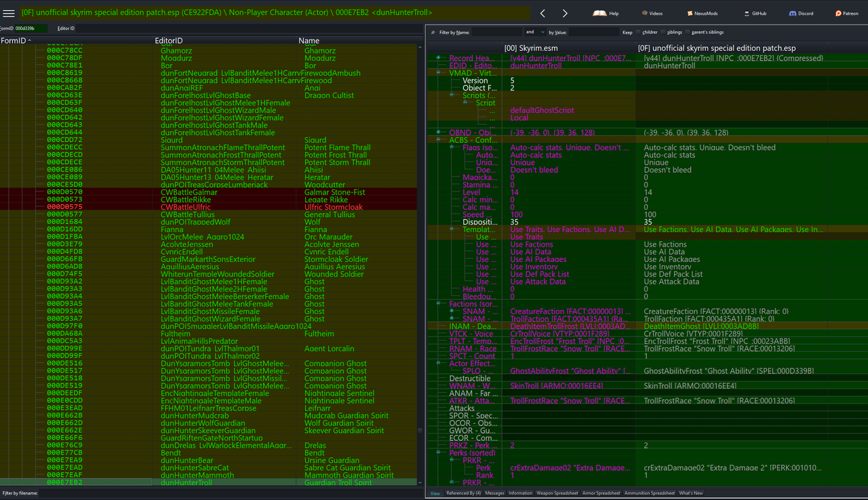Collapse the ACBS Configuration node
868x500 pixels.
[x=439, y=140]
